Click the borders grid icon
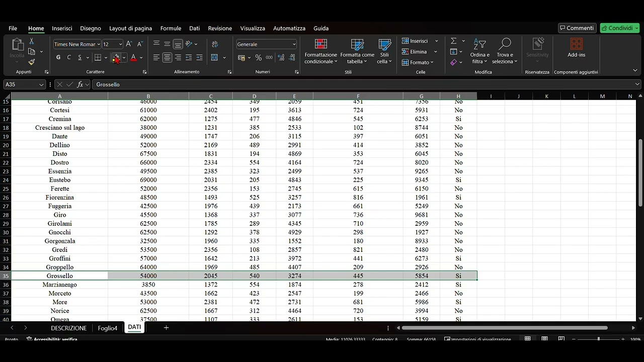 tap(98, 58)
